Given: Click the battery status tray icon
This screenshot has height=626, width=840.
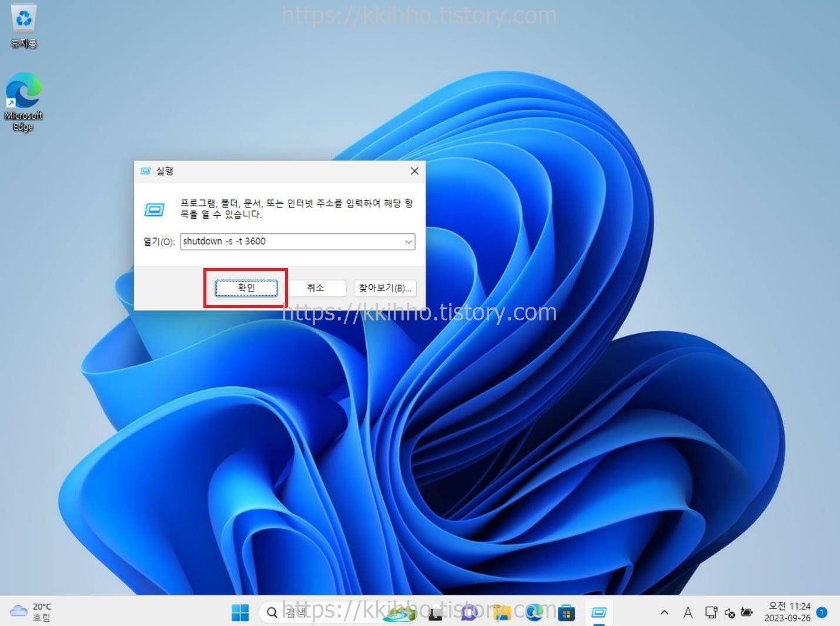Looking at the screenshot, I should tap(747, 612).
